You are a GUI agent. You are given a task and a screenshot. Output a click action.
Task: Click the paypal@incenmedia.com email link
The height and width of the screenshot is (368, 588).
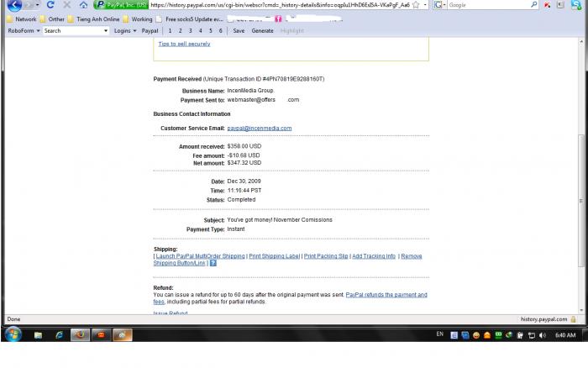pyautogui.click(x=259, y=129)
